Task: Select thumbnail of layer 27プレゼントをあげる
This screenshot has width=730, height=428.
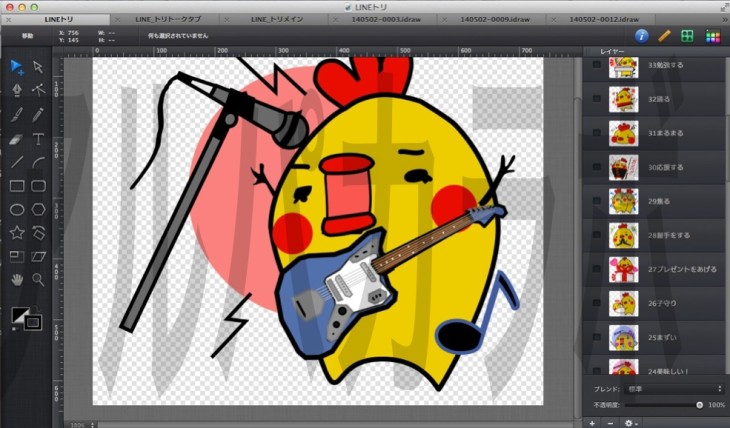Action: pos(623,269)
